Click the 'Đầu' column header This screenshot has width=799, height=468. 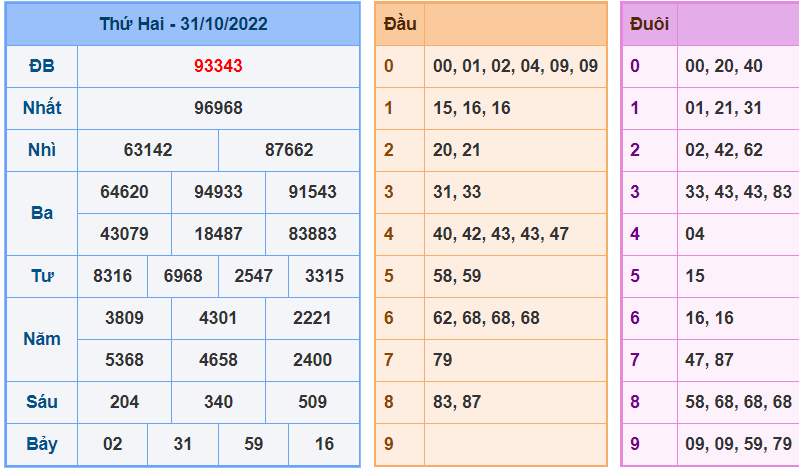tap(400, 24)
